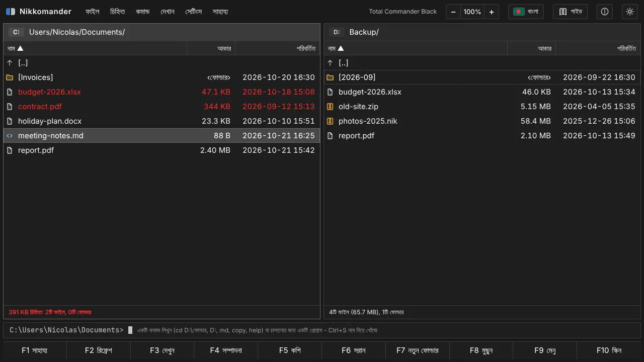644x362 pixels.
Task: Select the file icon of holiday-plan.docx
Action: [10, 121]
